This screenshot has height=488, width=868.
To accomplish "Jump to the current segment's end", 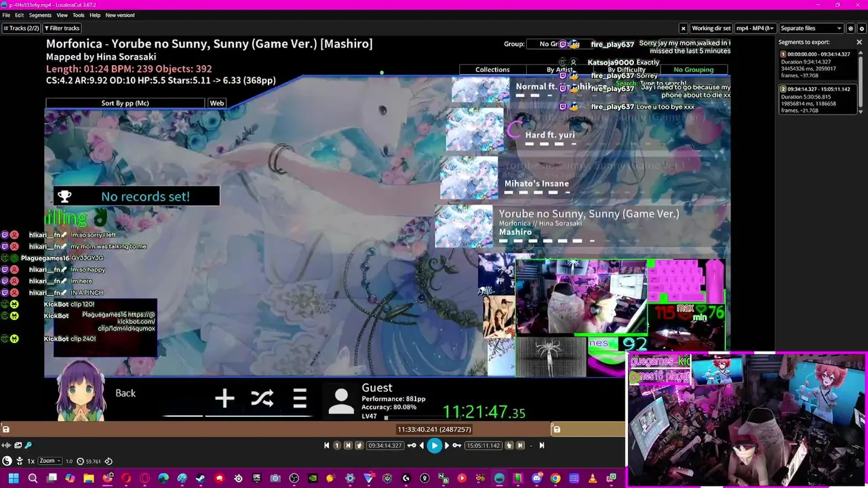I will click(x=520, y=445).
